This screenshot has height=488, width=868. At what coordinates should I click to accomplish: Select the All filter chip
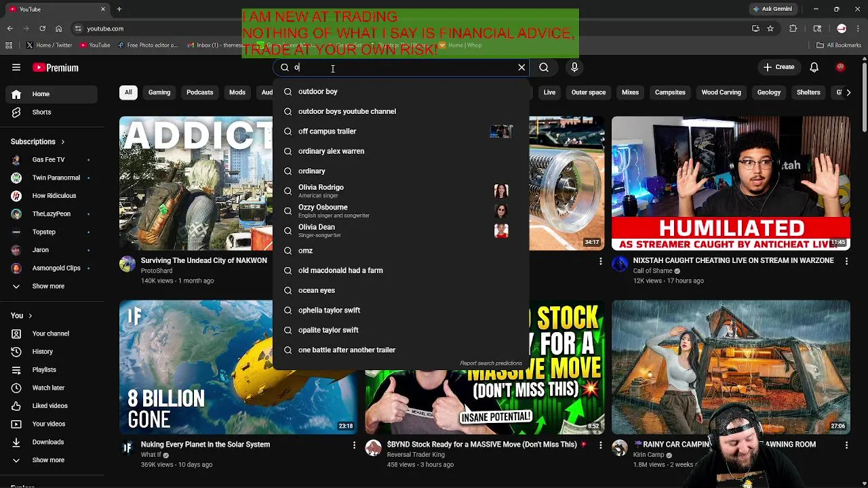128,92
